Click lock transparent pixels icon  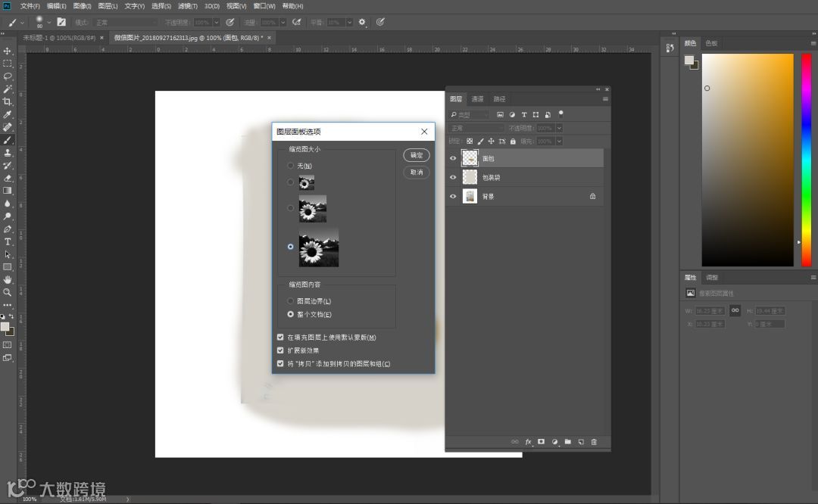(x=470, y=142)
